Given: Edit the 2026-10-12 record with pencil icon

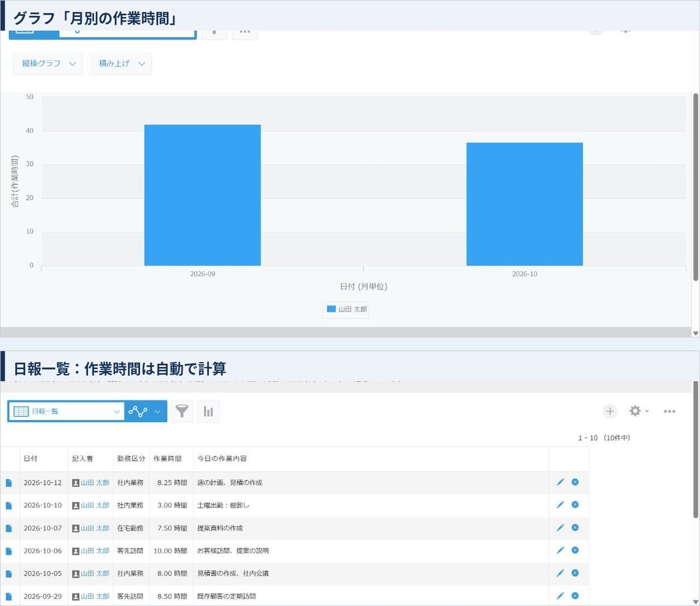Looking at the screenshot, I should point(560,482).
